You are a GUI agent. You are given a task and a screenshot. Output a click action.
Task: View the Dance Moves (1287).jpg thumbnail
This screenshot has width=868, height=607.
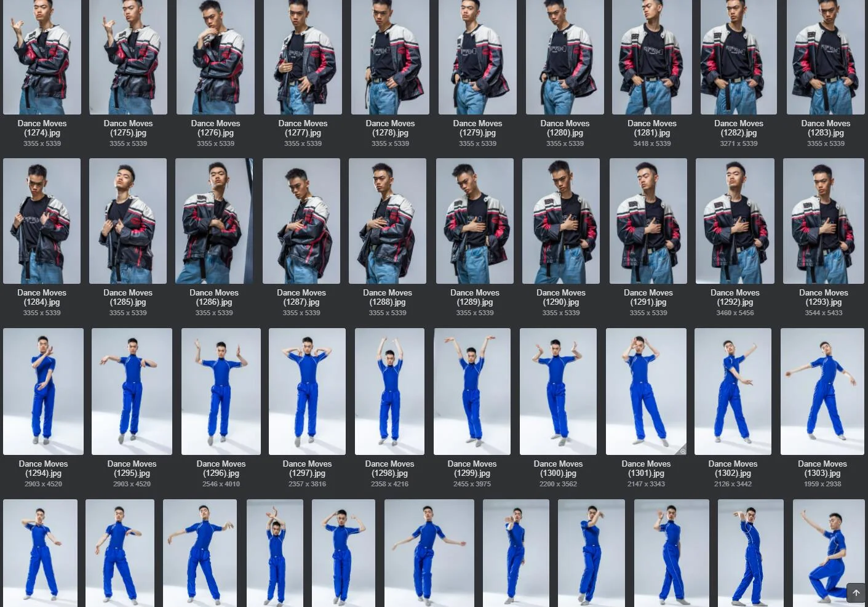pyautogui.click(x=301, y=221)
